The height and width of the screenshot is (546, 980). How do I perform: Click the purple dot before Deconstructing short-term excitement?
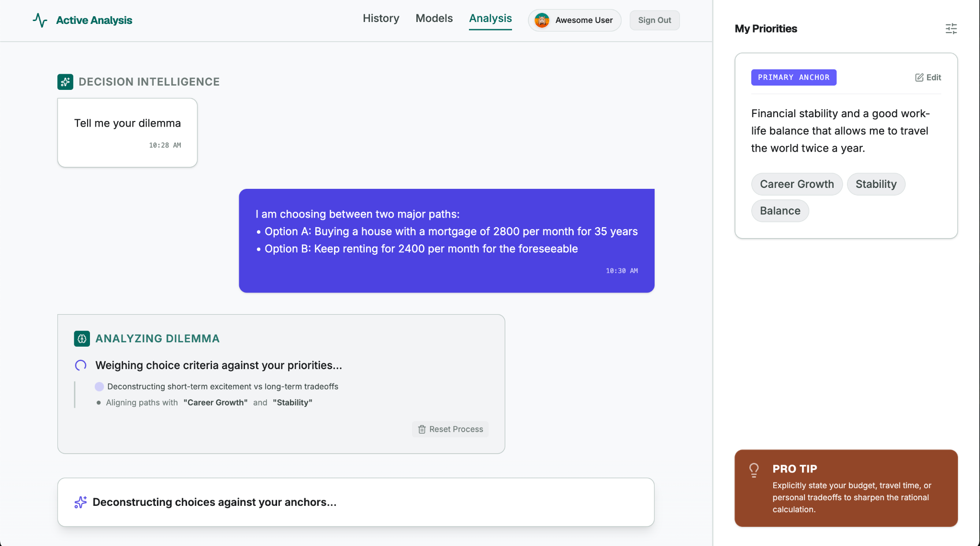(99, 386)
